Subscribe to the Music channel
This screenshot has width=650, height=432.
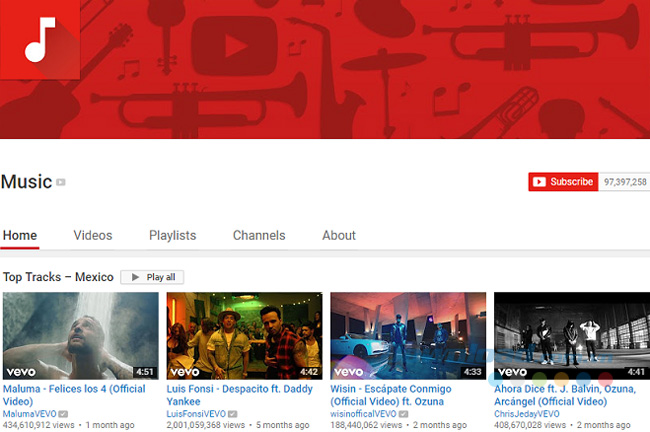click(x=563, y=182)
